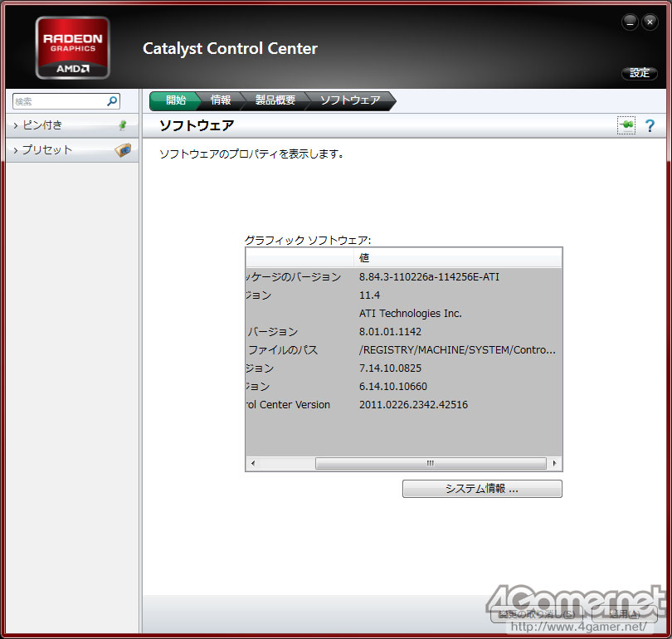Click the システム情報 ... button
The width and height of the screenshot is (672, 639).
(x=482, y=489)
